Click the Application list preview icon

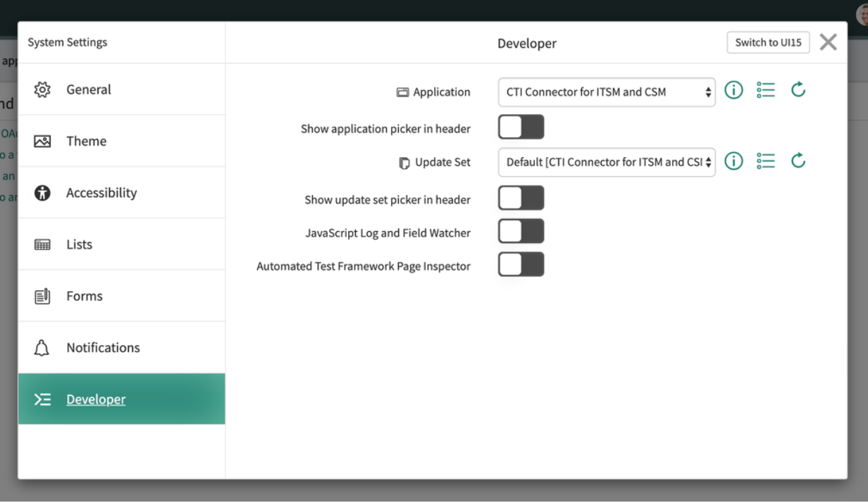click(766, 89)
